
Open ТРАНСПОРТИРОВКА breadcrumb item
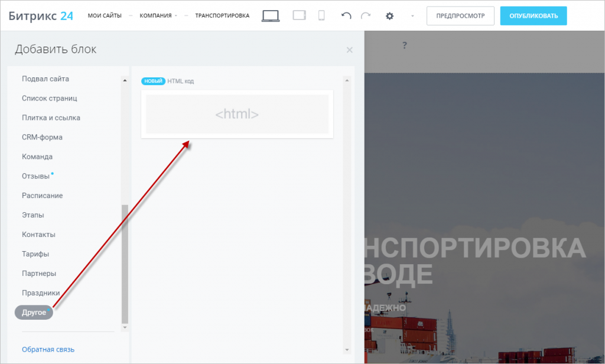click(x=222, y=16)
